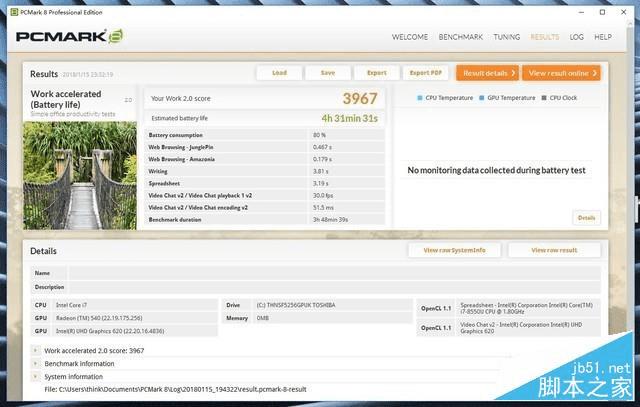Click the results timestamp next to Results
640x407 pixels.
[88, 75]
